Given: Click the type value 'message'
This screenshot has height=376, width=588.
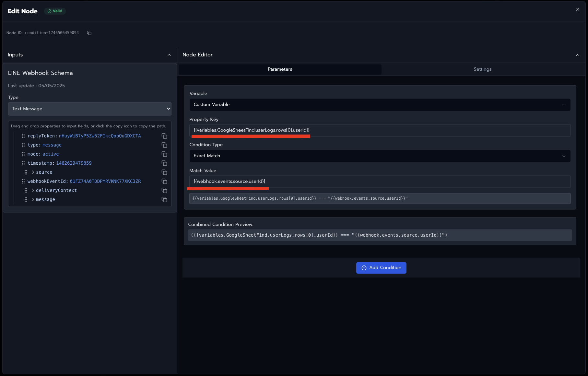Looking at the screenshot, I should pos(52,145).
